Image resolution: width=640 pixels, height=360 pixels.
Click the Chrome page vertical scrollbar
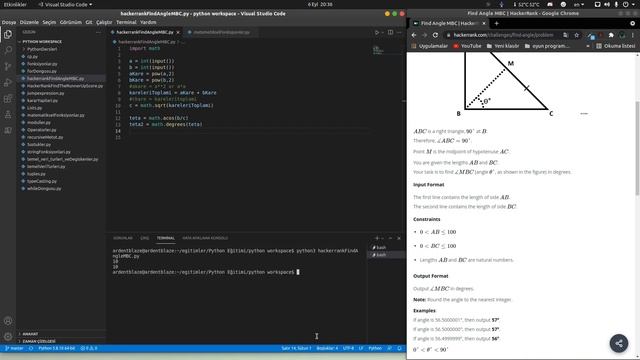(x=637, y=148)
